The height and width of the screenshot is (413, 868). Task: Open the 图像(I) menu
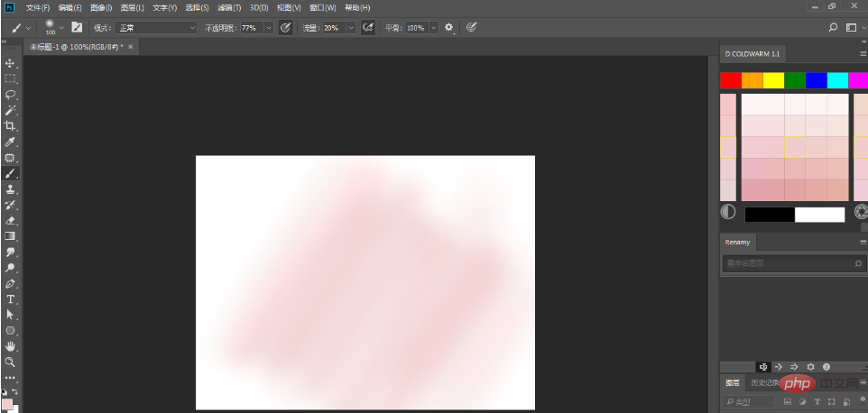click(101, 8)
